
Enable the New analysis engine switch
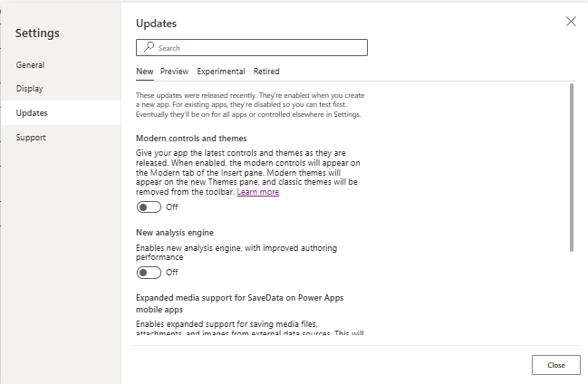tap(149, 273)
